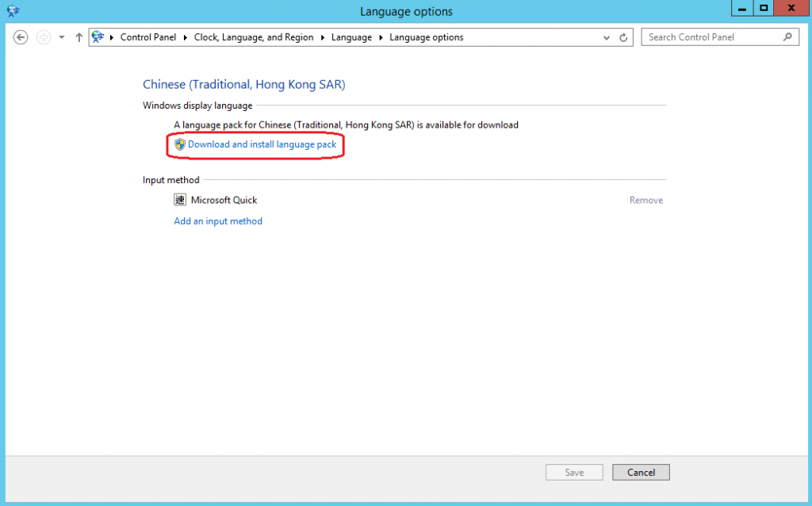Select Language options breadcrumb
The height and width of the screenshot is (506, 812).
coord(426,37)
